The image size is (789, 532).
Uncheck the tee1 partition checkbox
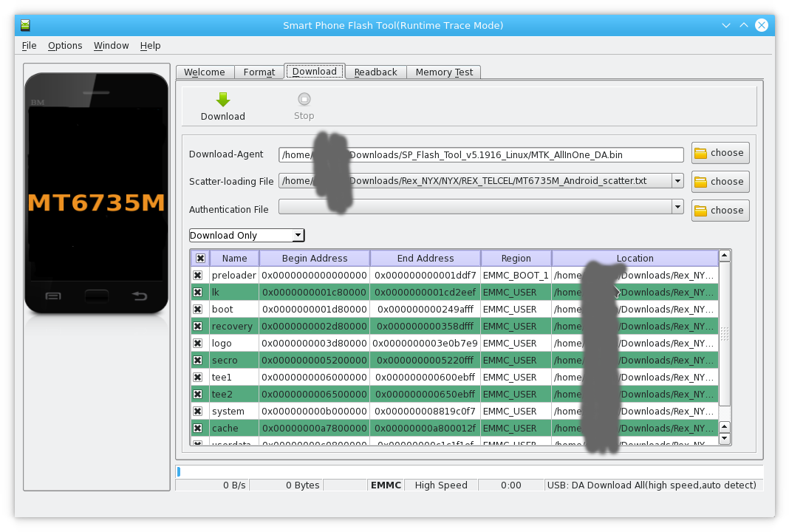(x=198, y=378)
